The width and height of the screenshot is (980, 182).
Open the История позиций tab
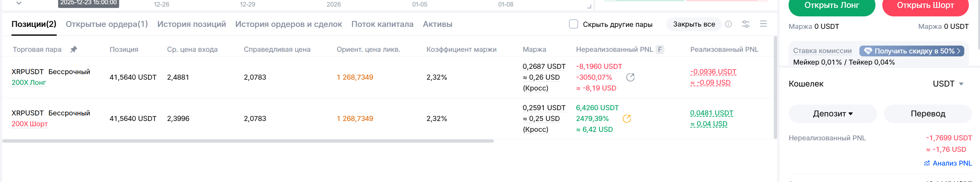tap(191, 24)
